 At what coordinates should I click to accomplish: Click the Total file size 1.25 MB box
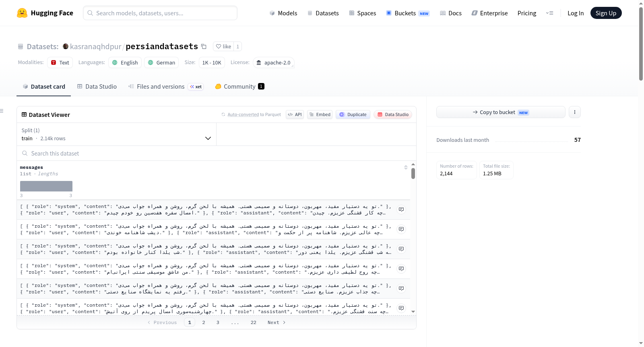[496, 170]
